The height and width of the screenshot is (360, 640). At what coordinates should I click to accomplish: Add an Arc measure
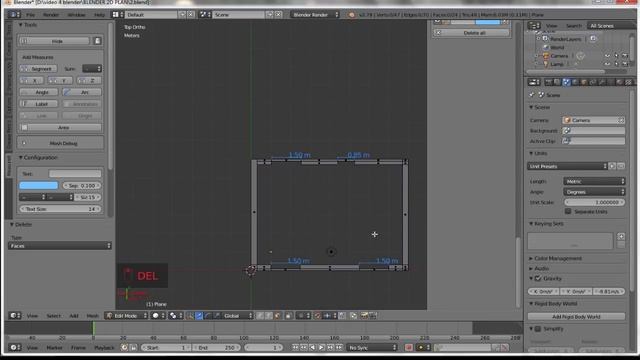tap(82, 92)
